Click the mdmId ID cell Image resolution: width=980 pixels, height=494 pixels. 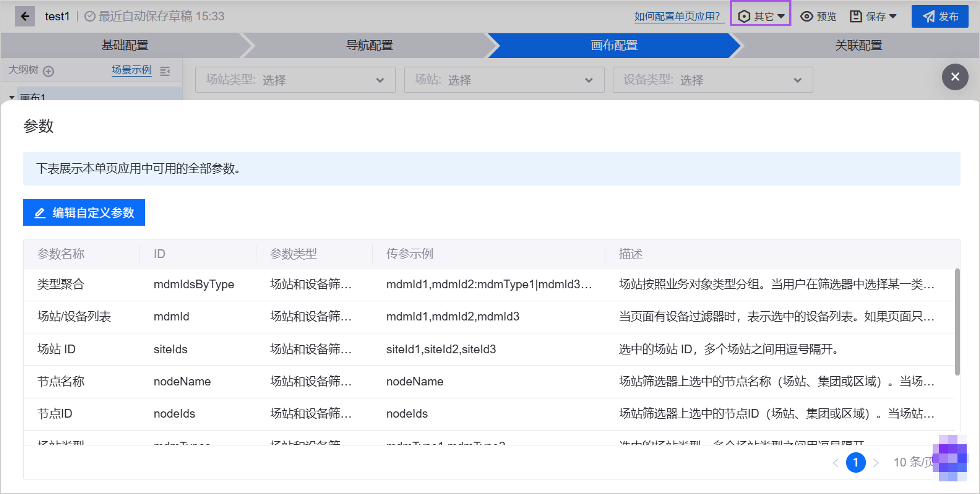[x=171, y=316]
